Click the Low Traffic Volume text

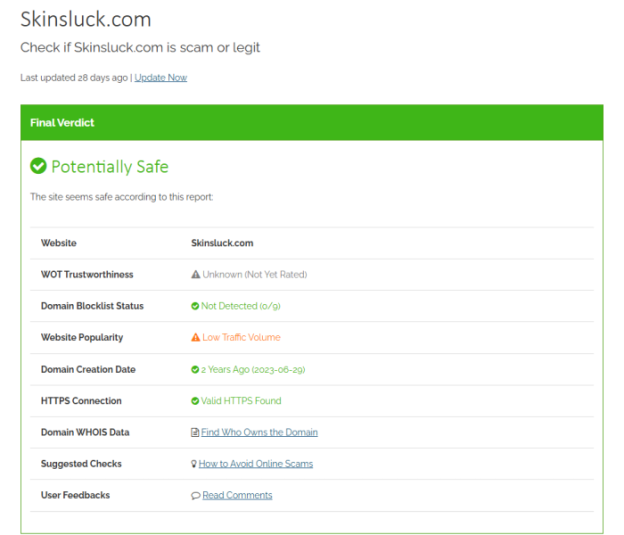click(242, 338)
